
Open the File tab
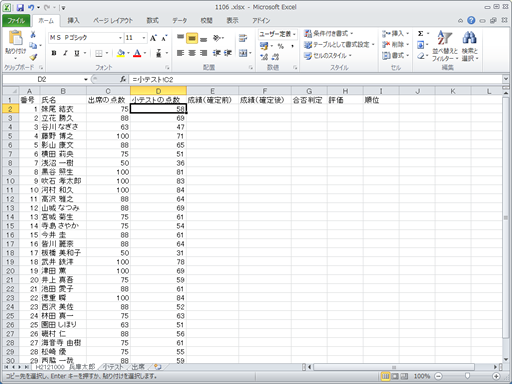(16, 20)
